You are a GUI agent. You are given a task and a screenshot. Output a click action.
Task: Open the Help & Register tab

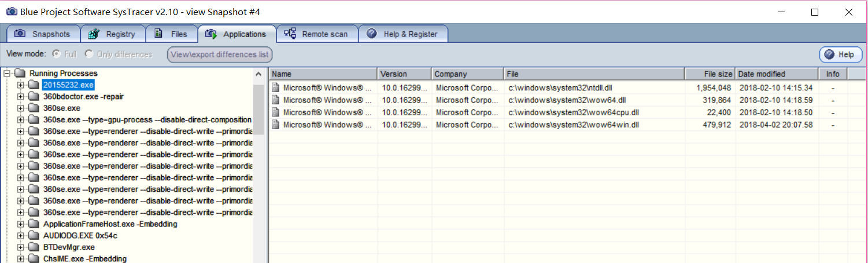[403, 34]
